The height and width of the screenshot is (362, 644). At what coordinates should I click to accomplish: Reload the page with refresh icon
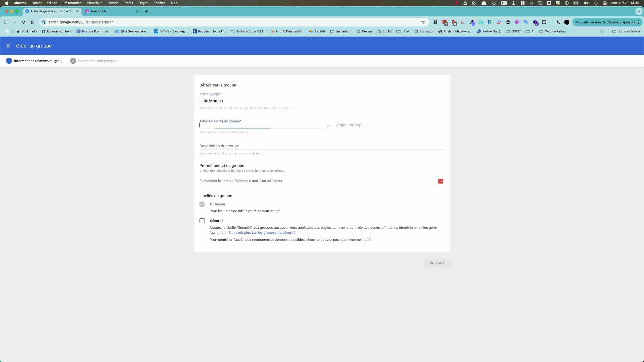tap(24, 22)
